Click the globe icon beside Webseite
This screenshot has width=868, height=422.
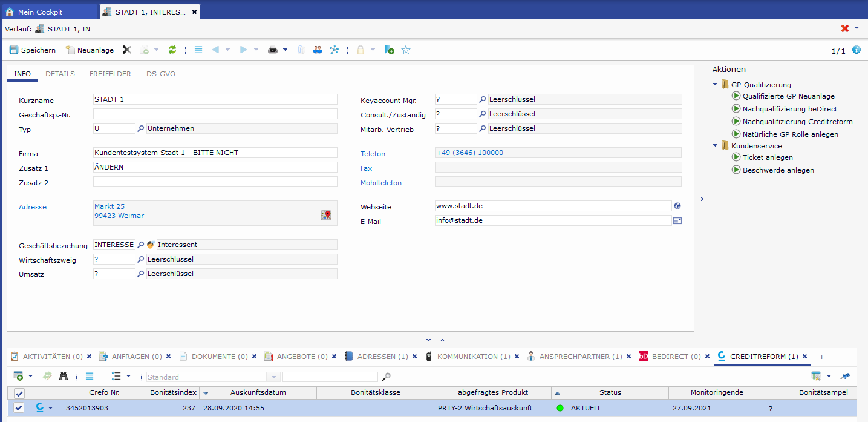coord(677,206)
